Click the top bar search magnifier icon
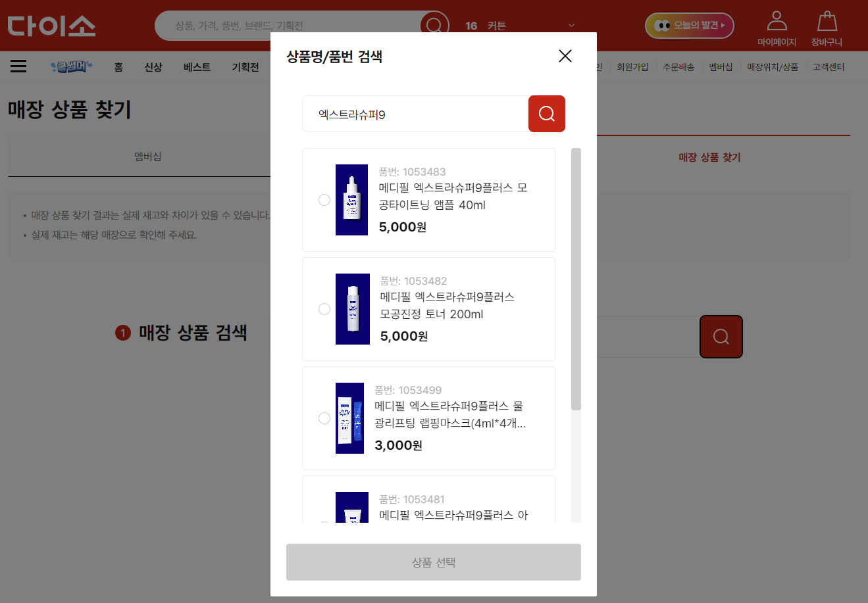Image resolution: width=868 pixels, height=603 pixels. 434,26
